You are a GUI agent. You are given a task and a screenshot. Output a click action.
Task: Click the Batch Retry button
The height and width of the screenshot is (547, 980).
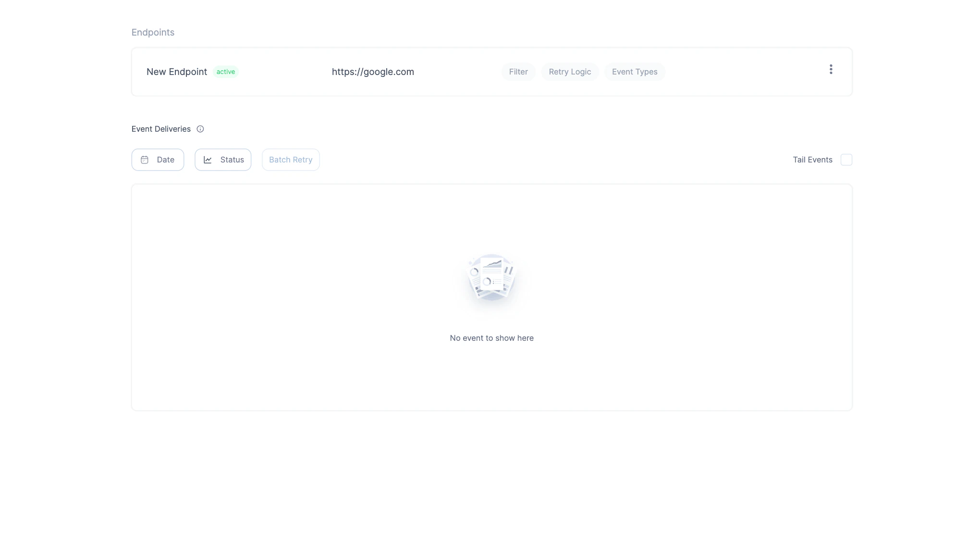(x=290, y=160)
